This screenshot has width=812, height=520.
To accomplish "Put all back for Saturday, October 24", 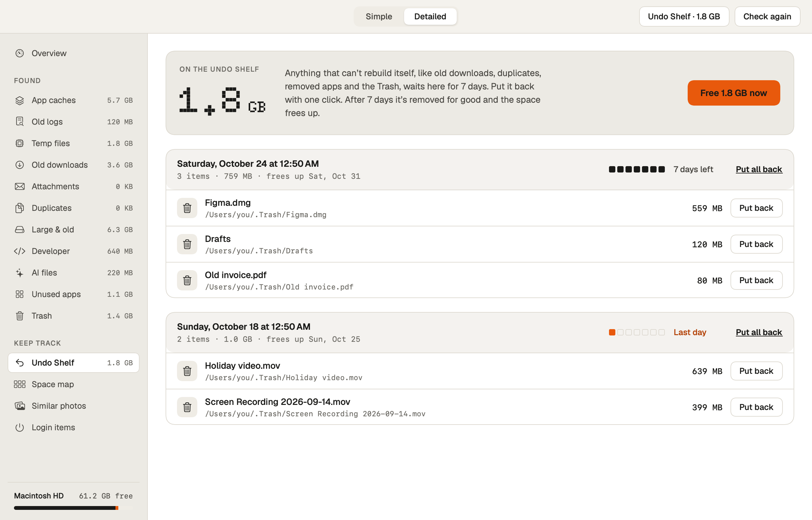I will coord(759,169).
